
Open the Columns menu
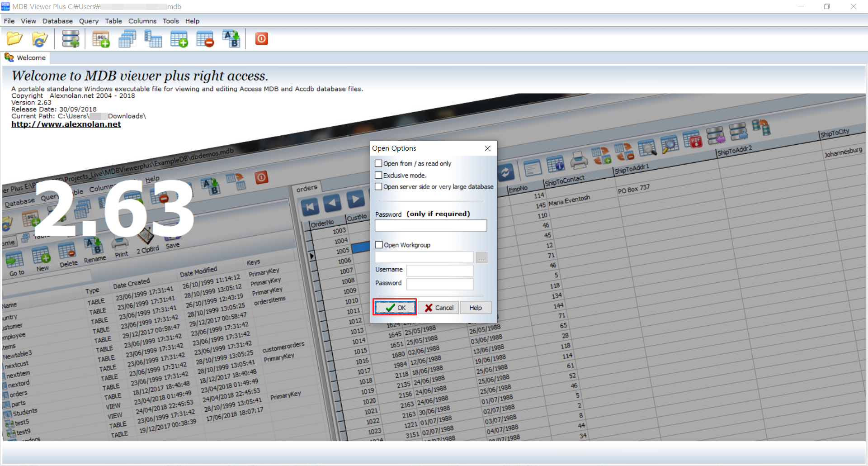coord(142,21)
